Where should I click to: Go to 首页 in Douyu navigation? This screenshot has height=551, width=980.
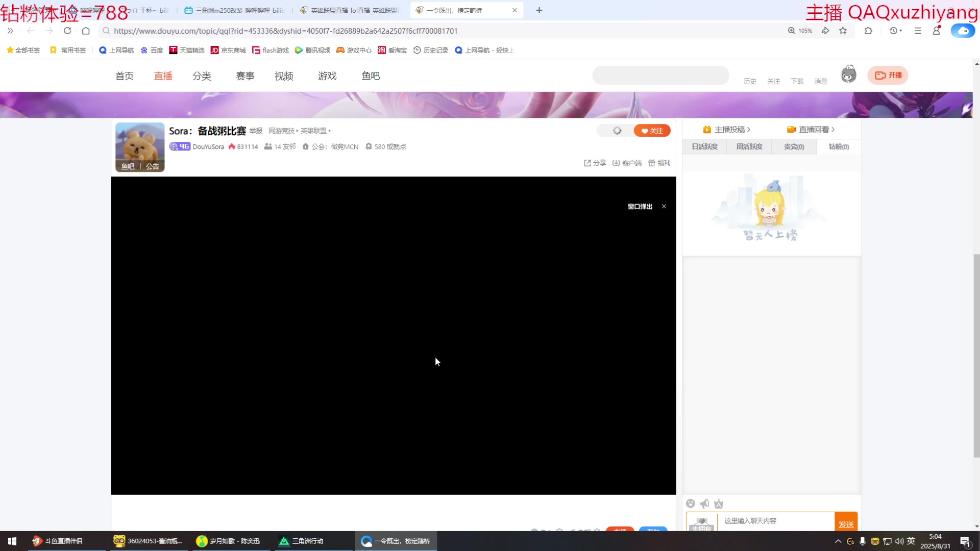[x=125, y=76]
